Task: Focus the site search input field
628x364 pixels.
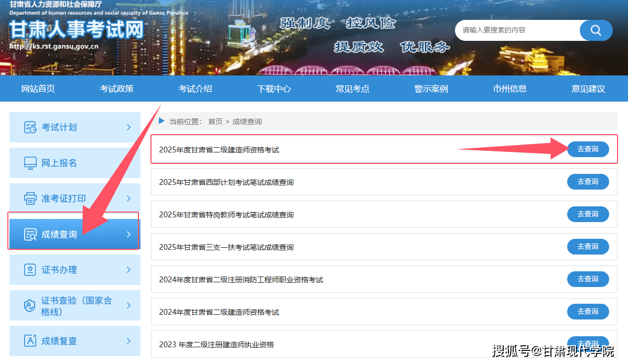Action: coord(516,30)
